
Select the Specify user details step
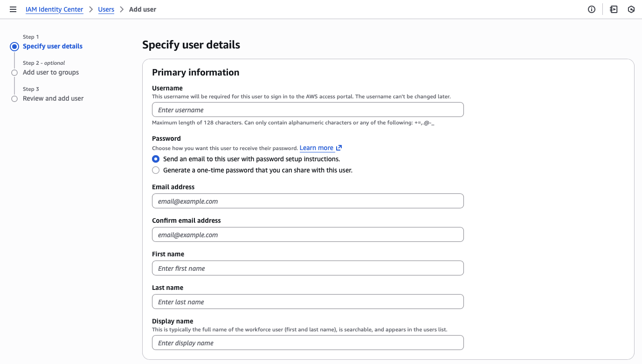(53, 46)
